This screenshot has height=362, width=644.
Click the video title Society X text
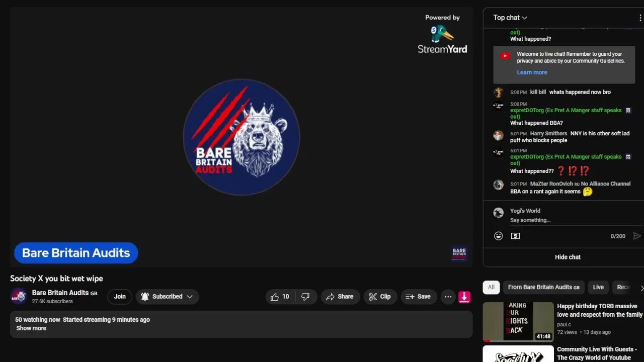[56, 279]
